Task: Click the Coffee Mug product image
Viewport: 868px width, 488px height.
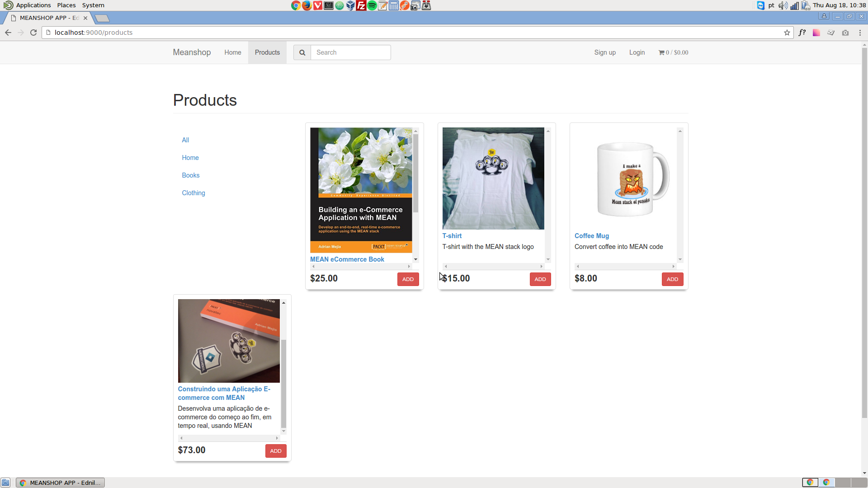Action: coord(626,178)
